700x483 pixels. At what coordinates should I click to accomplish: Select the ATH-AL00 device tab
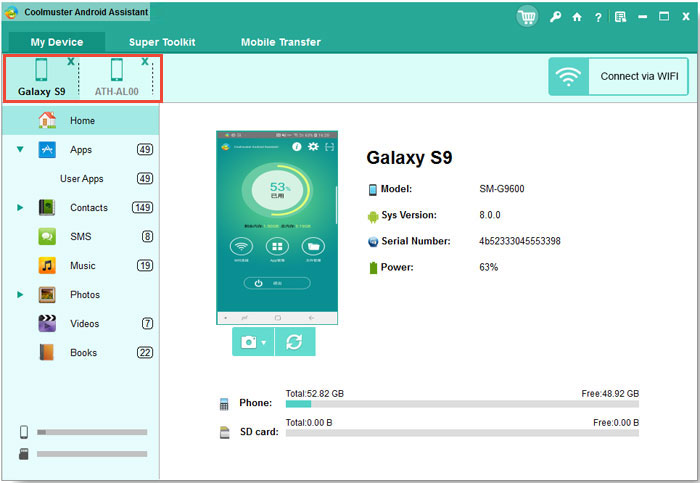tap(117, 78)
